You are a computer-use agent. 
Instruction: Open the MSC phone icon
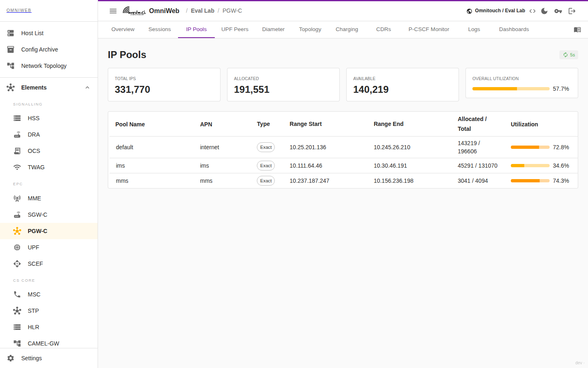[x=17, y=294]
